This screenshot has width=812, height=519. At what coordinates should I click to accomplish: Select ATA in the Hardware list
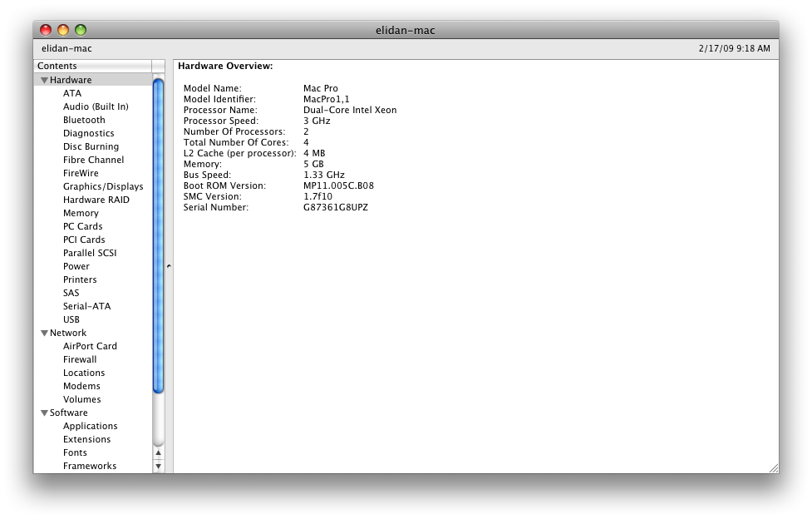(x=72, y=93)
